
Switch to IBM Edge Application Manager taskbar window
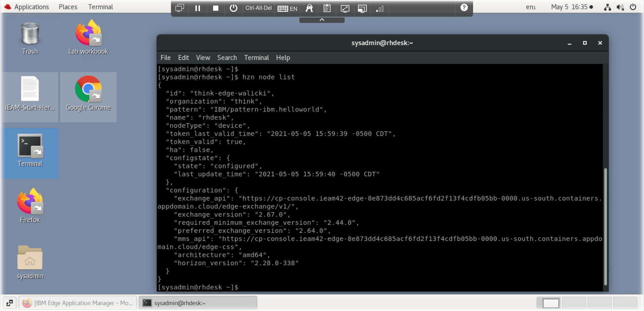point(78,303)
